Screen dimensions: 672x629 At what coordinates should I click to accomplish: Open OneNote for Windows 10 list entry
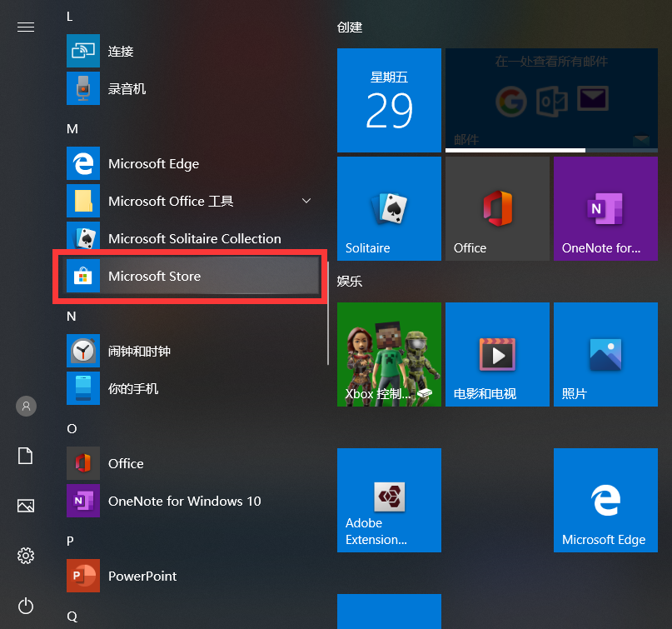click(x=191, y=501)
